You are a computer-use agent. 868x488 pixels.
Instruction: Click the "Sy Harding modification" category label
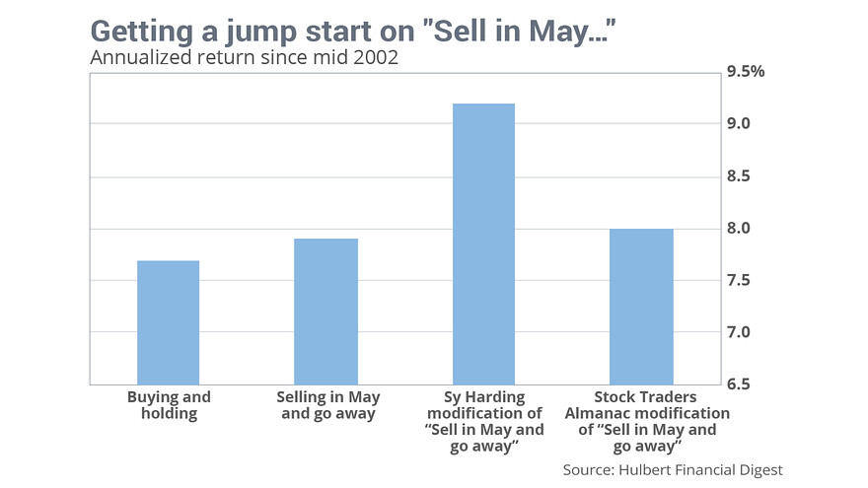[x=482, y=422]
